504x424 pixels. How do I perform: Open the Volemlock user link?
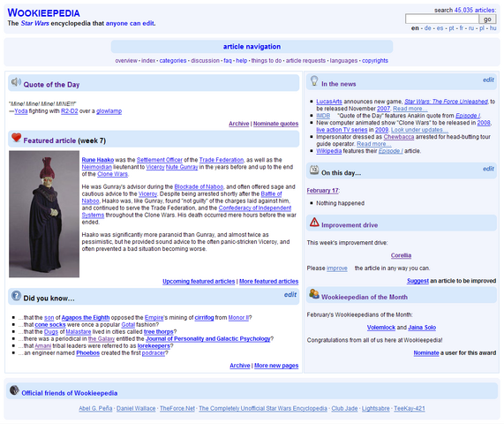click(381, 328)
